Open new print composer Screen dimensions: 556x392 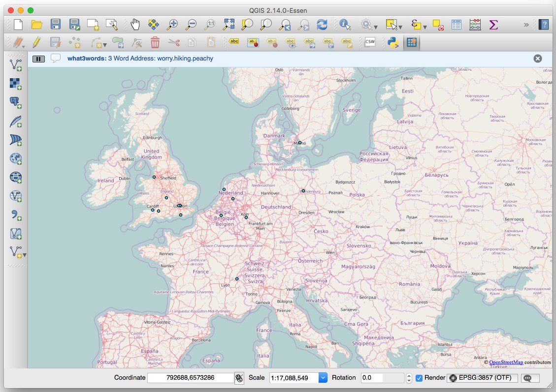click(x=93, y=25)
